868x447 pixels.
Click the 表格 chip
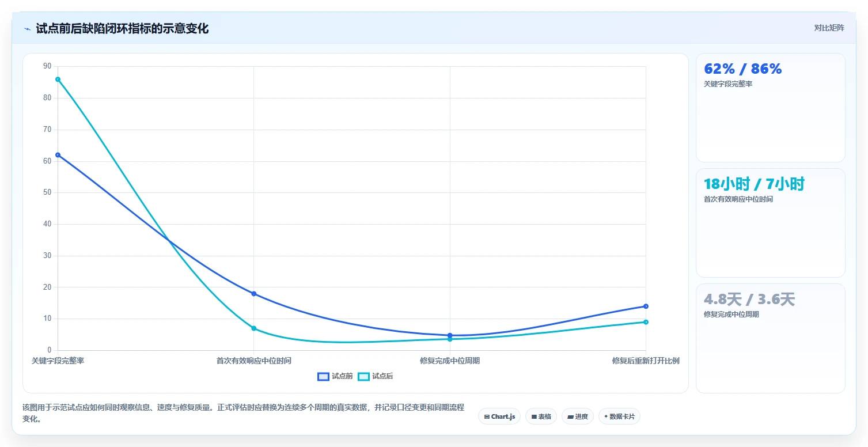pos(541,416)
